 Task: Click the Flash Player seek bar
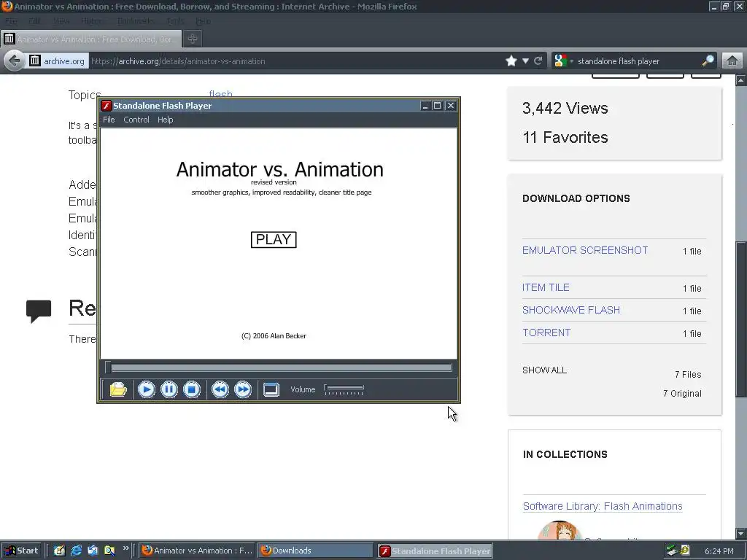(x=279, y=367)
